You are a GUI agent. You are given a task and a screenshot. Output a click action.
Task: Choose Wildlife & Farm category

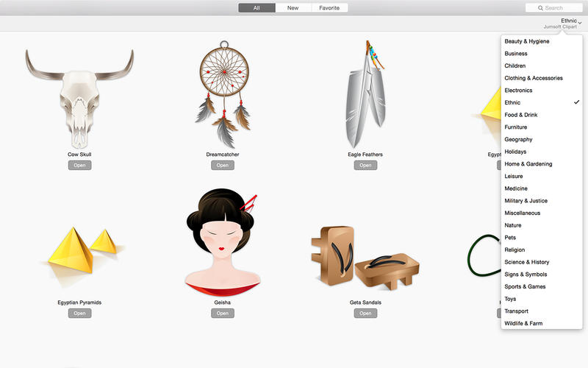coord(542,323)
